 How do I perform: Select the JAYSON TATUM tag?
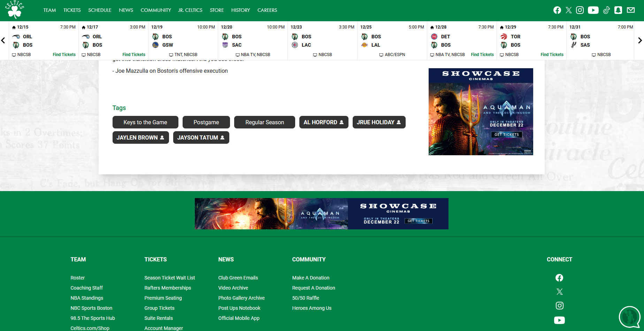click(x=201, y=137)
